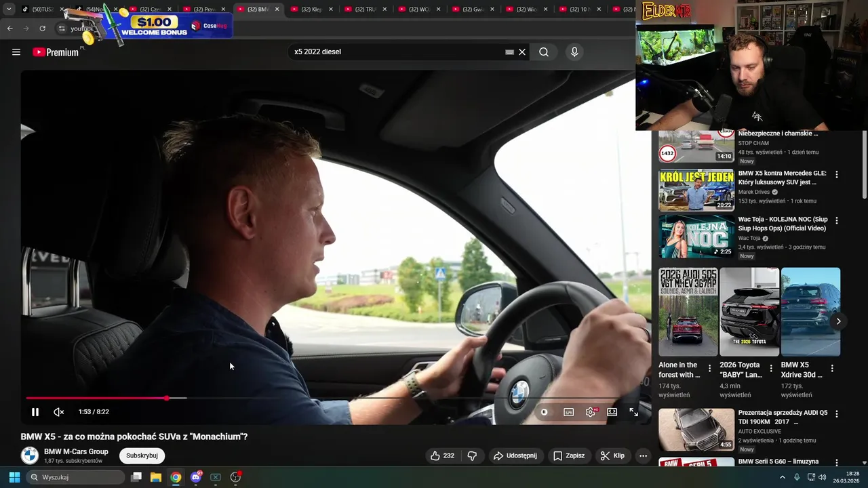The height and width of the screenshot is (488, 868).
Task: Show next shorts with right chevron
Action: (x=838, y=321)
